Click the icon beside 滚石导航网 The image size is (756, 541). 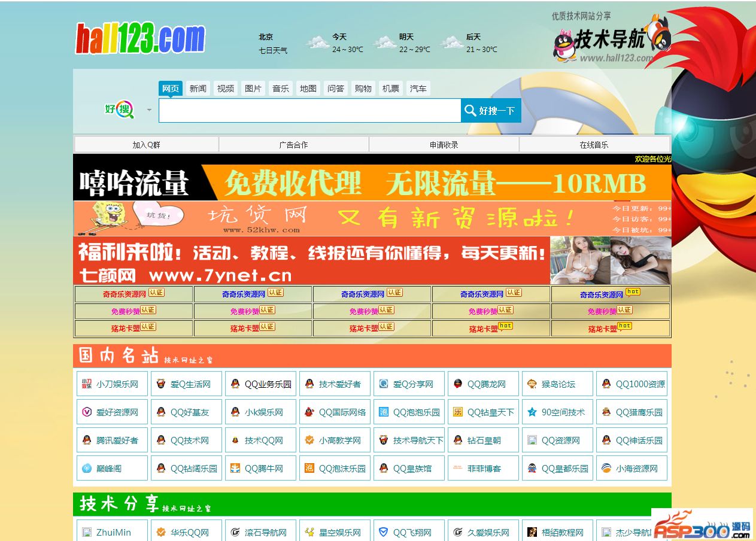pyautogui.click(x=235, y=532)
